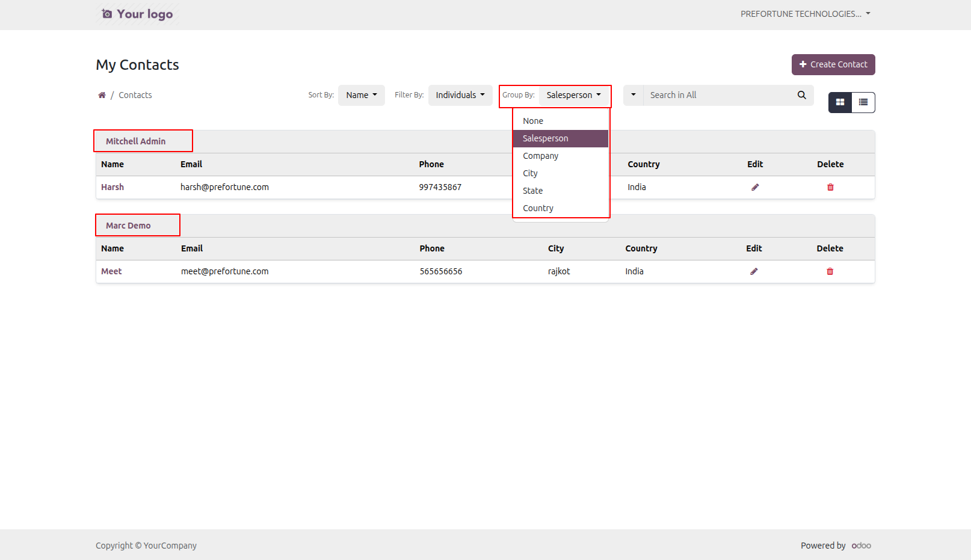Expand the PREFORTUNE TECHNOLOGIES user menu
This screenshot has height=560, width=971.
806,14
